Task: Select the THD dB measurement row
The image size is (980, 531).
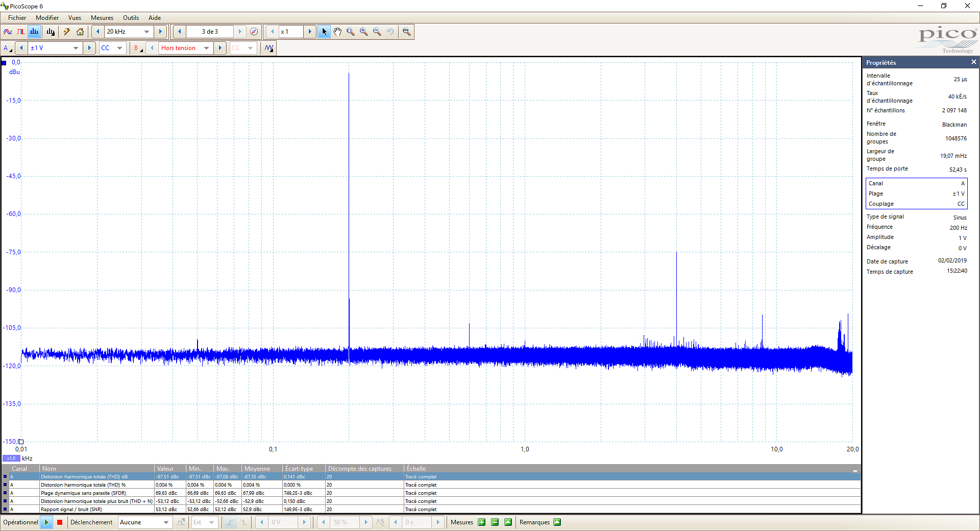Action: pos(431,477)
